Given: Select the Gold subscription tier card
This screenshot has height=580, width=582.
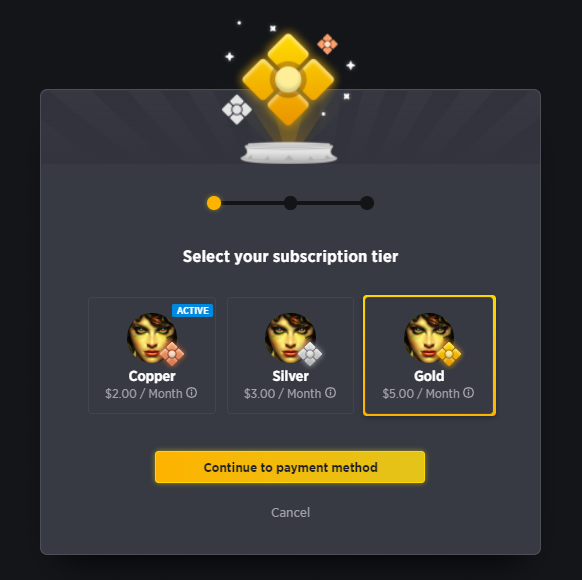Looking at the screenshot, I should point(429,355).
